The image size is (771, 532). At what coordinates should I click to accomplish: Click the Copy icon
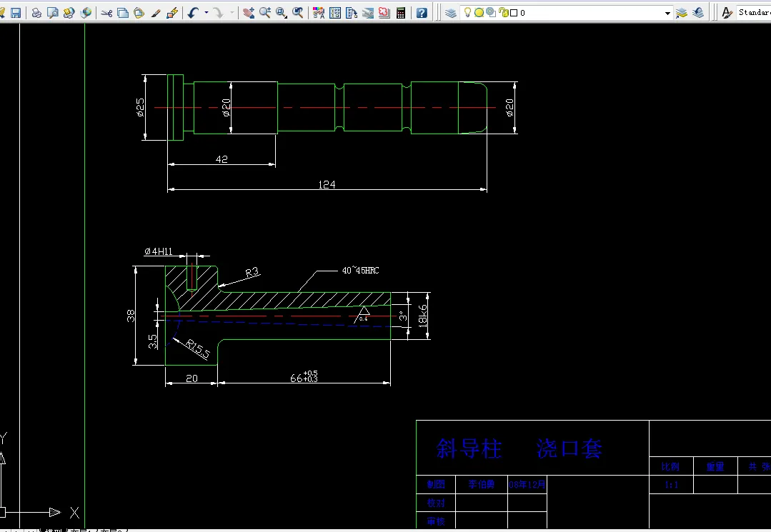(123, 13)
